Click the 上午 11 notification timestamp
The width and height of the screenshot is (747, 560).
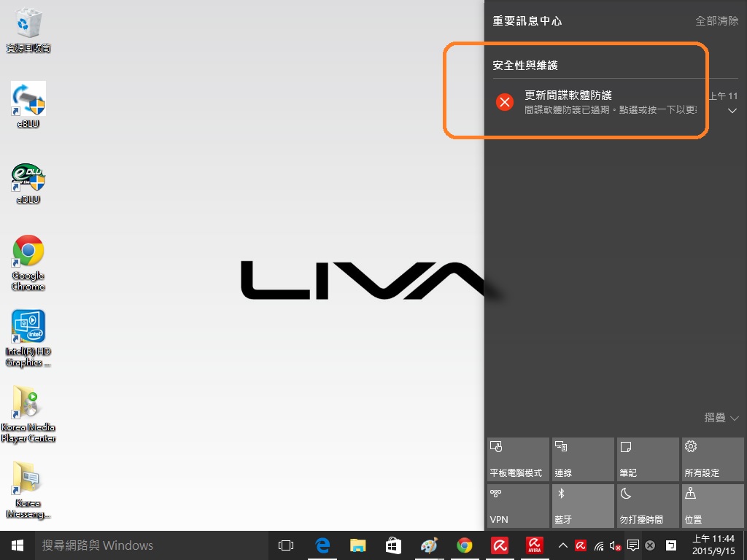(723, 96)
